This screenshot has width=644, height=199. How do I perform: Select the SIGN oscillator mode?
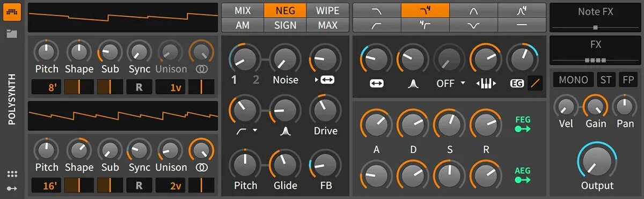coord(285,25)
